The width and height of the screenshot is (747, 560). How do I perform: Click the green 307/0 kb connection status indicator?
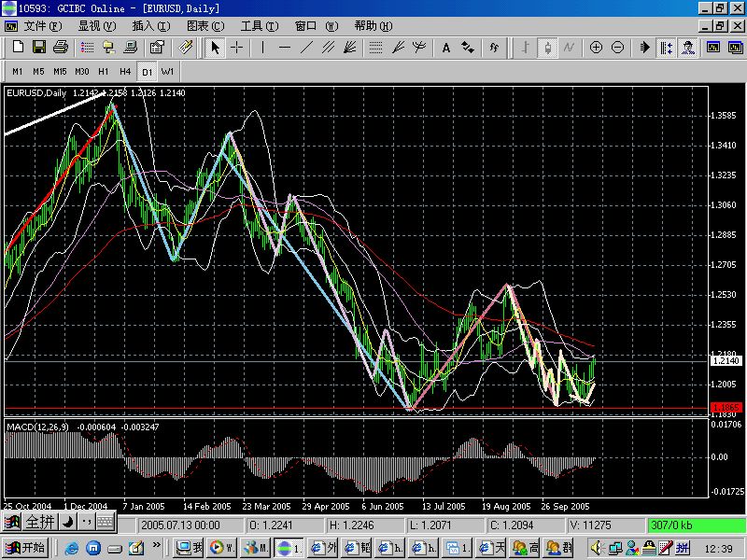tap(697, 525)
